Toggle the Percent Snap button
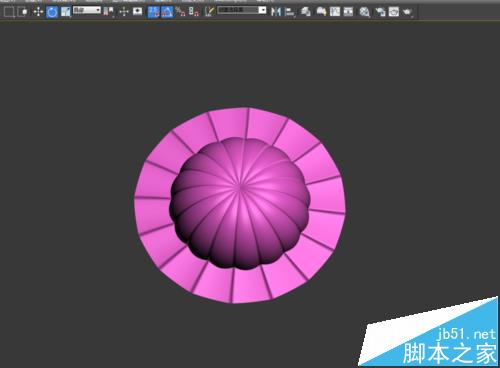The image size is (500, 368). point(180,12)
